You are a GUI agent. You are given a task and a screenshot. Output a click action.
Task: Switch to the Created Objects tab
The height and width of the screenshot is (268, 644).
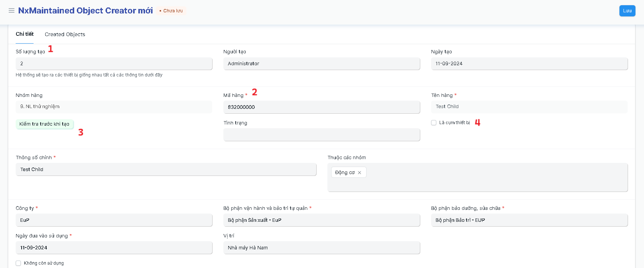click(x=65, y=34)
